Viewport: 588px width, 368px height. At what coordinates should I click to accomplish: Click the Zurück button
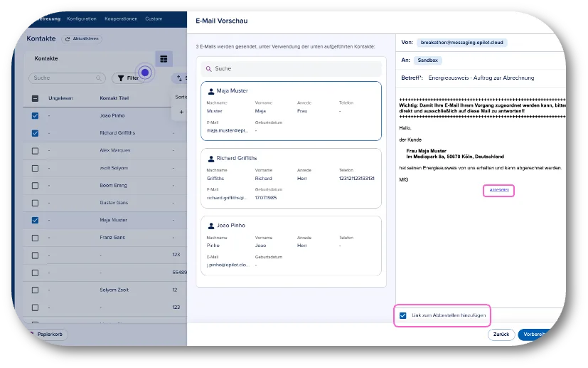pyautogui.click(x=501, y=335)
